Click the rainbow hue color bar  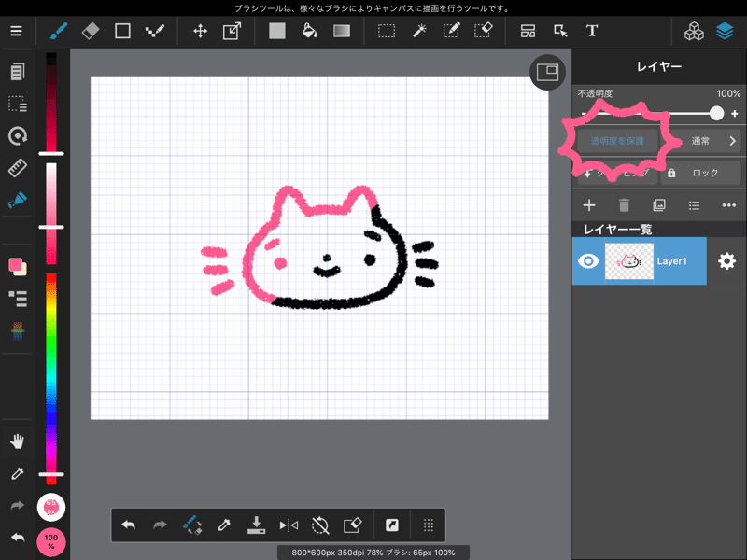pyautogui.click(x=51, y=373)
